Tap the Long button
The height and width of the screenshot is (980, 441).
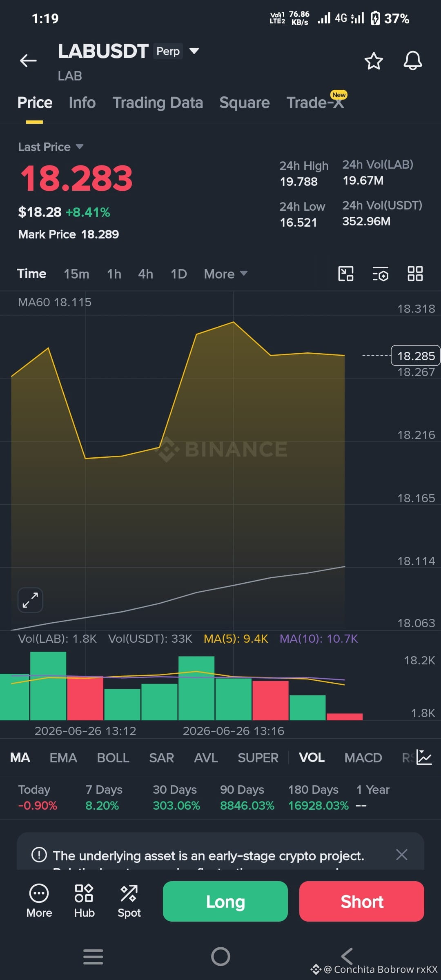(225, 901)
